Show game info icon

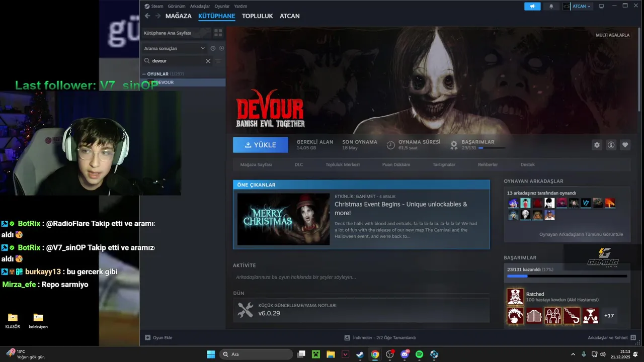(611, 145)
